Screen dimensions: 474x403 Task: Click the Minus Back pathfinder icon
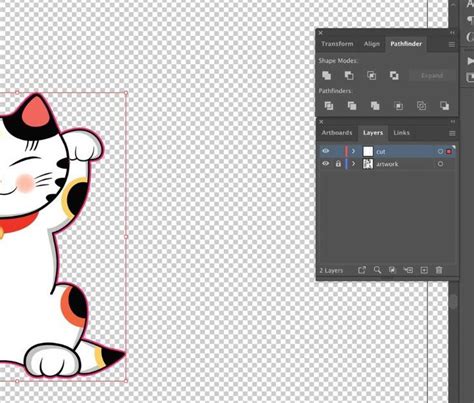click(x=444, y=106)
